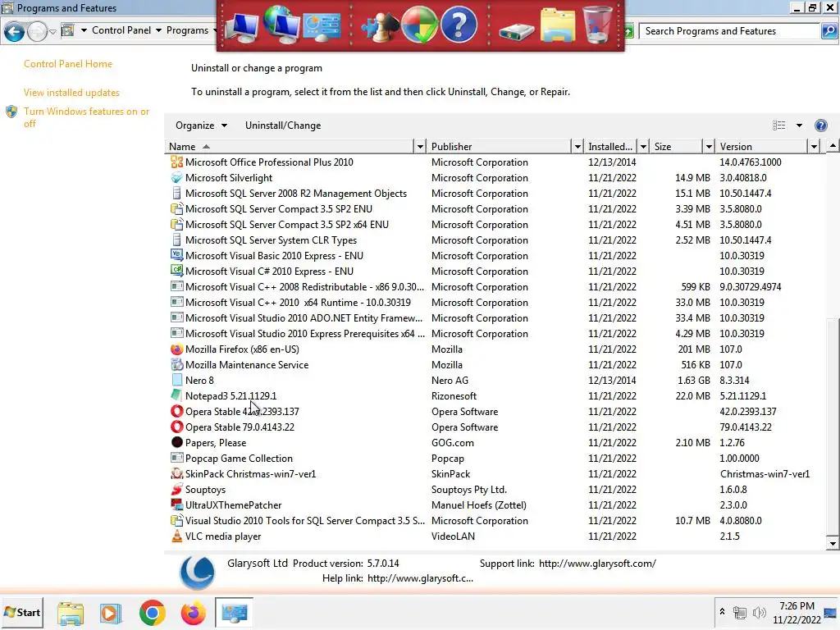Open the network globe icon in dock
Image resolution: width=840 pixels, height=630 pixels.
click(281, 24)
